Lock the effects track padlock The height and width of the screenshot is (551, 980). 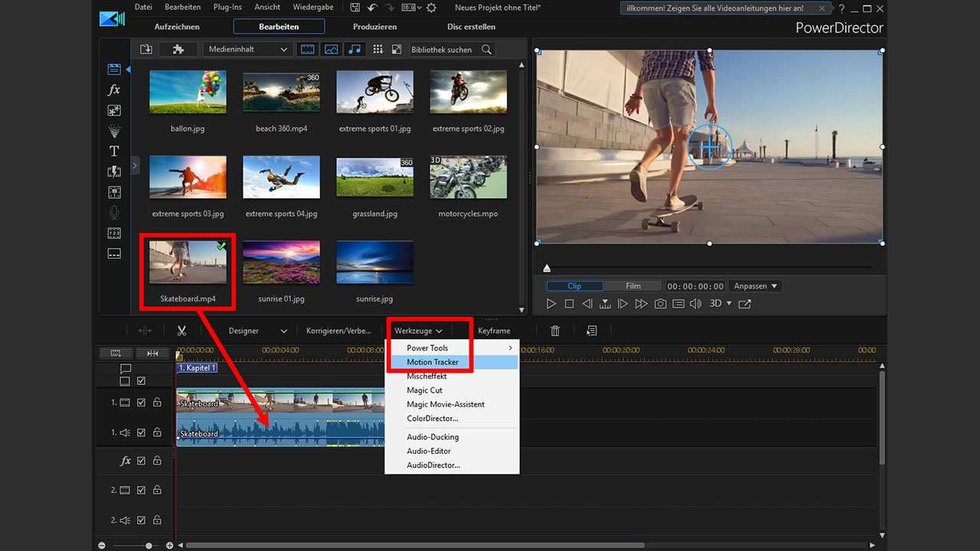pyautogui.click(x=157, y=461)
